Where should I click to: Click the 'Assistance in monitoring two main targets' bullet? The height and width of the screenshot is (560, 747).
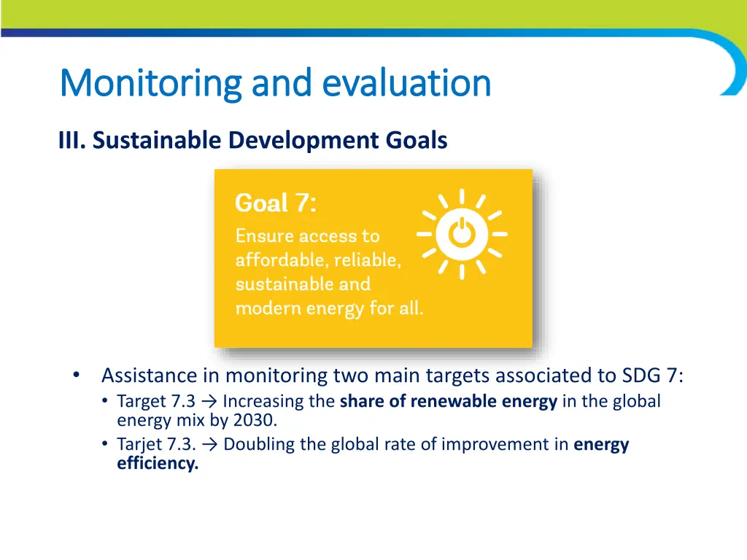[392, 376]
